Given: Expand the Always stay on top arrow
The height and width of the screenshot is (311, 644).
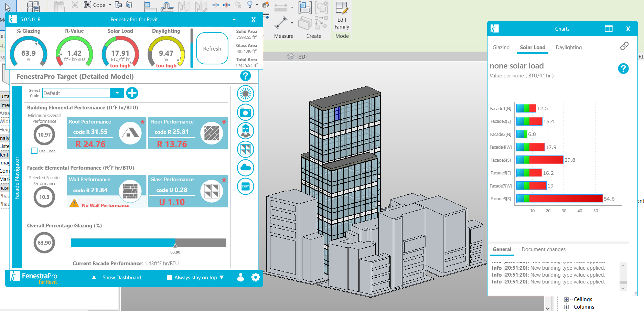Looking at the screenshot, I should coord(222,277).
